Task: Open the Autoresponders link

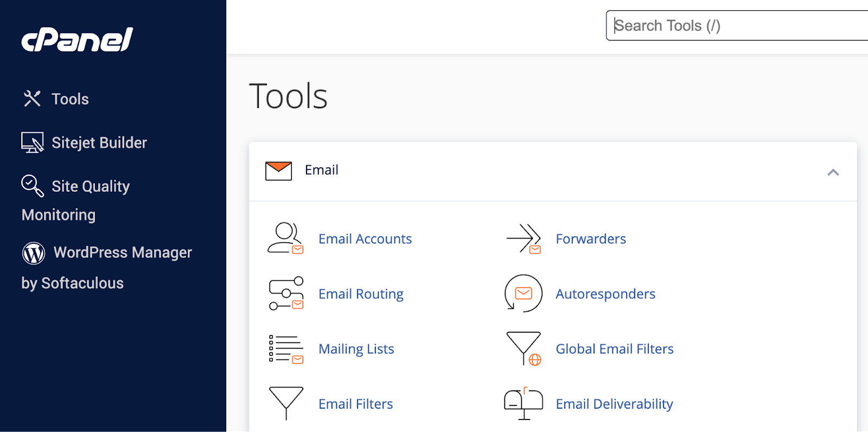Action: [605, 294]
